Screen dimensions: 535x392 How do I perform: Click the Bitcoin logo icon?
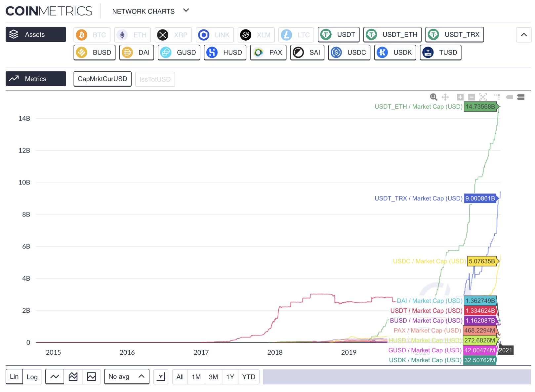pos(81,35)
